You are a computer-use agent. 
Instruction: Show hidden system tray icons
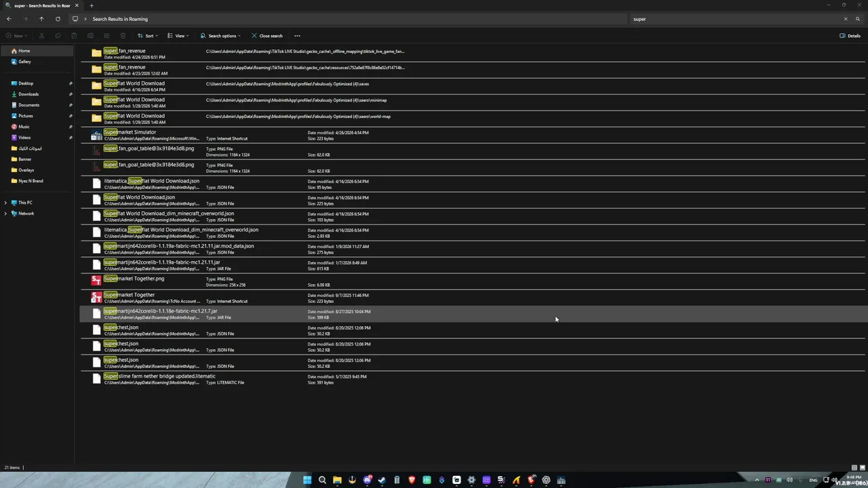pyautogui.click(x=757, y=480)
